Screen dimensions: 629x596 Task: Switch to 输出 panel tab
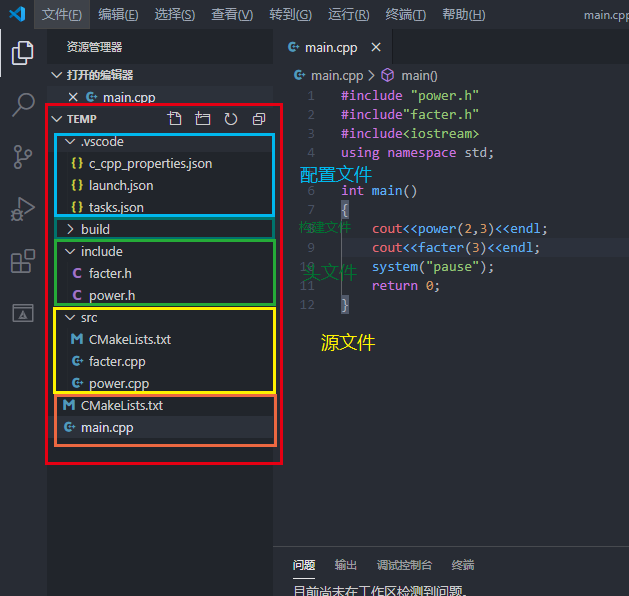point(345,565)
